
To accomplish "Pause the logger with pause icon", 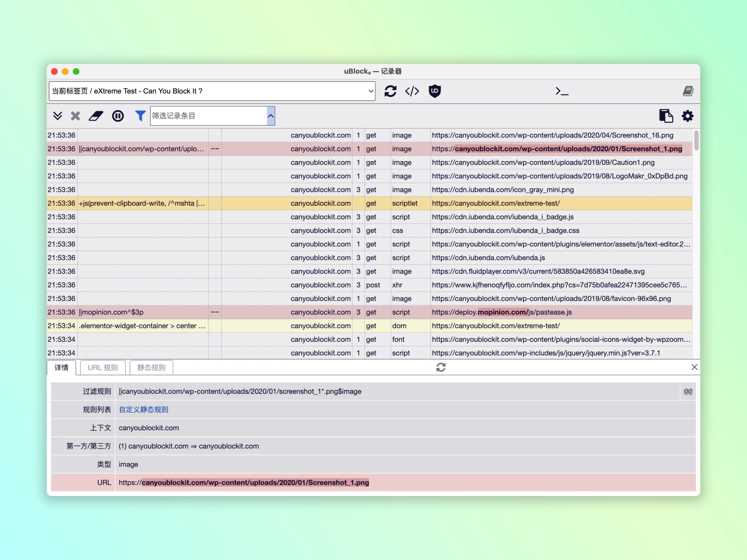I will click(x=118, y=116).
